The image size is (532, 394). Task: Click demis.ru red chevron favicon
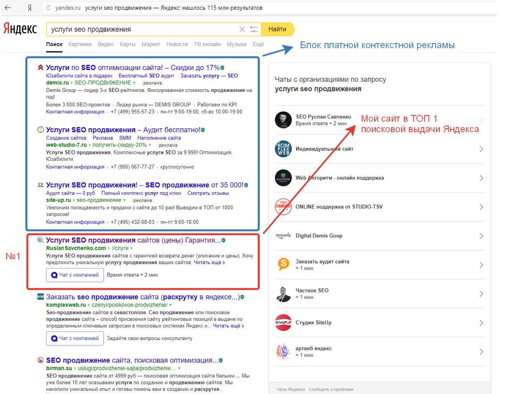(x=40, y=68)
